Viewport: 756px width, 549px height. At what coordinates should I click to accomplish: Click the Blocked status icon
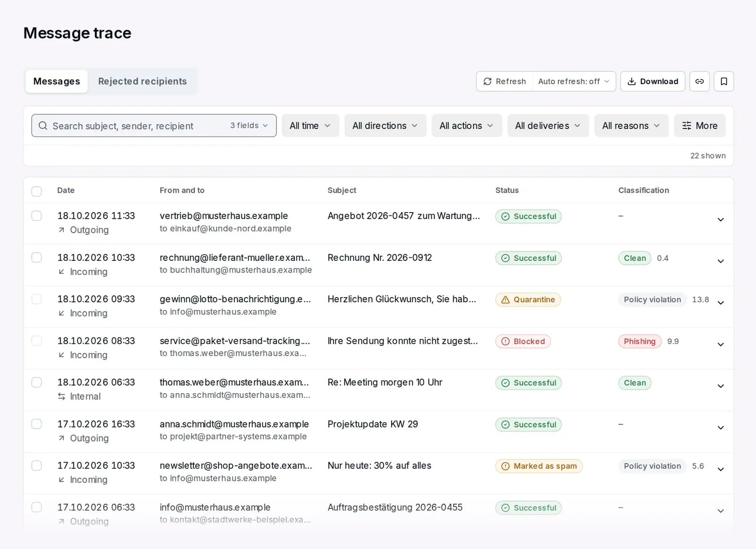click(x=505, y=341)
